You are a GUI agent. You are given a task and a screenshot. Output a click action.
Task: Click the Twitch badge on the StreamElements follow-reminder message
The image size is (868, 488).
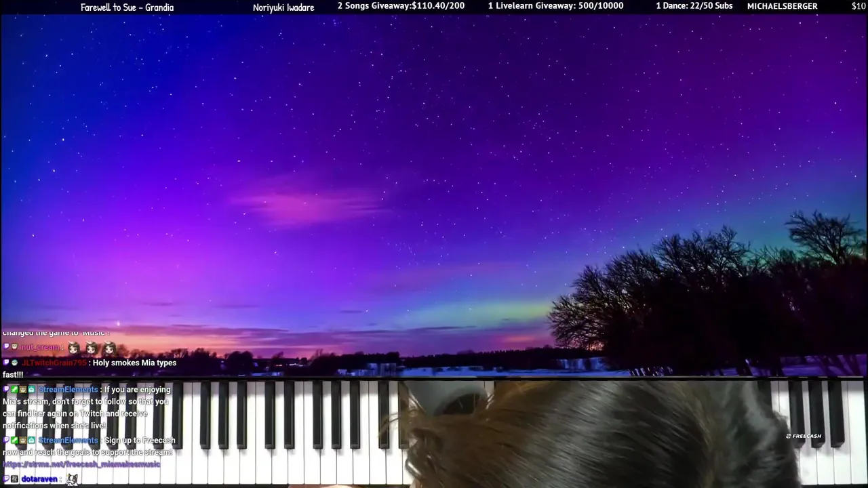coord(6,390)
